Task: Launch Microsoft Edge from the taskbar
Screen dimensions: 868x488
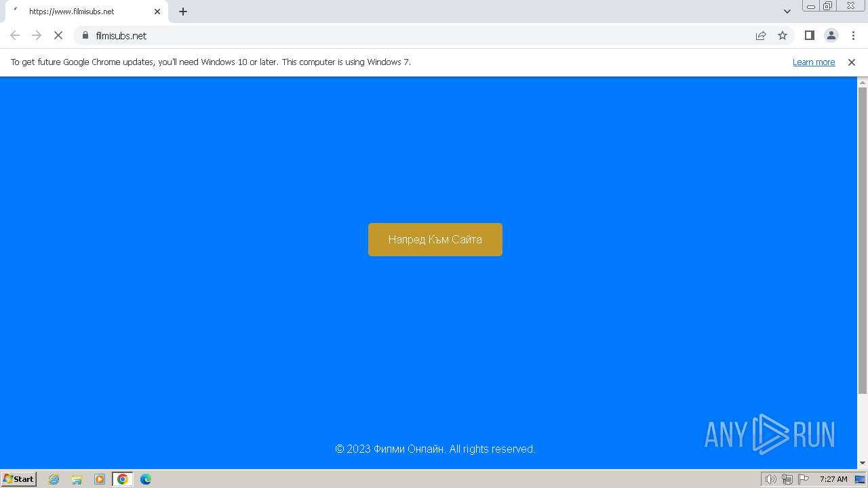Action: (x=146, y=479)
